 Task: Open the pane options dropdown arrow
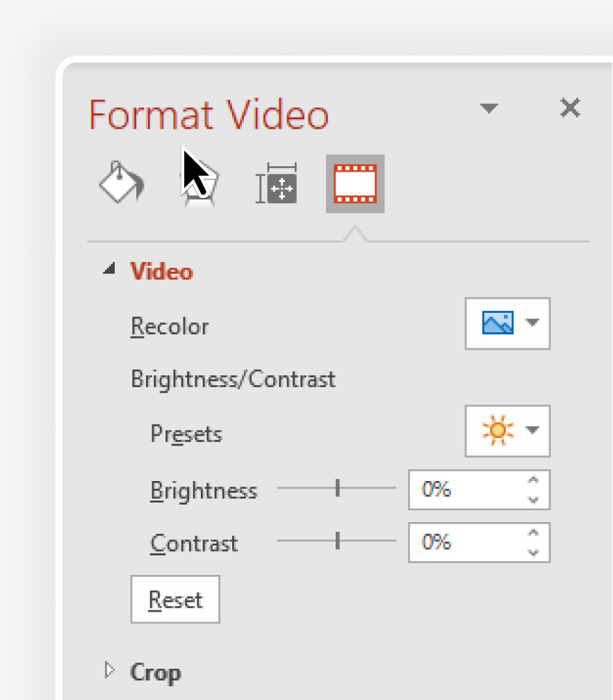coord(489,108)
